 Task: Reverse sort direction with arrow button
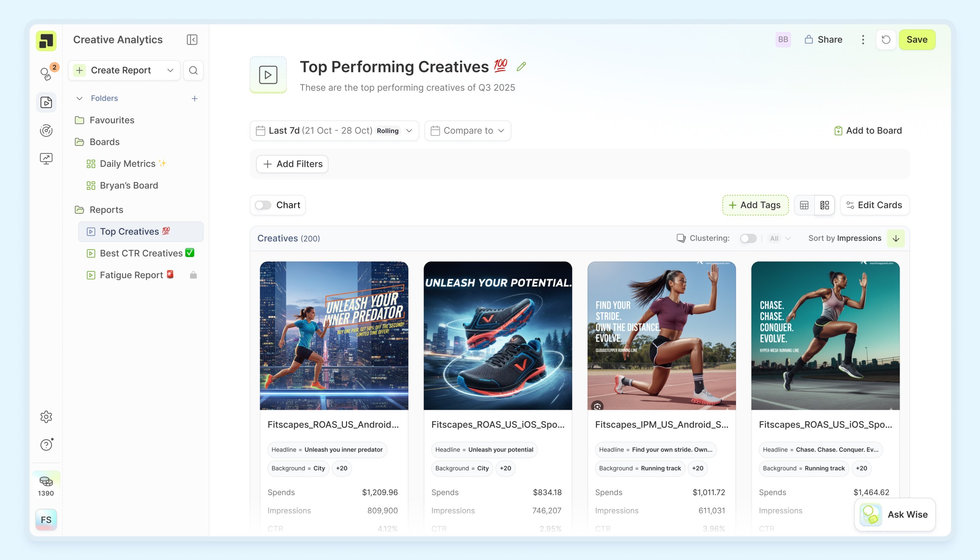[895, 239]
